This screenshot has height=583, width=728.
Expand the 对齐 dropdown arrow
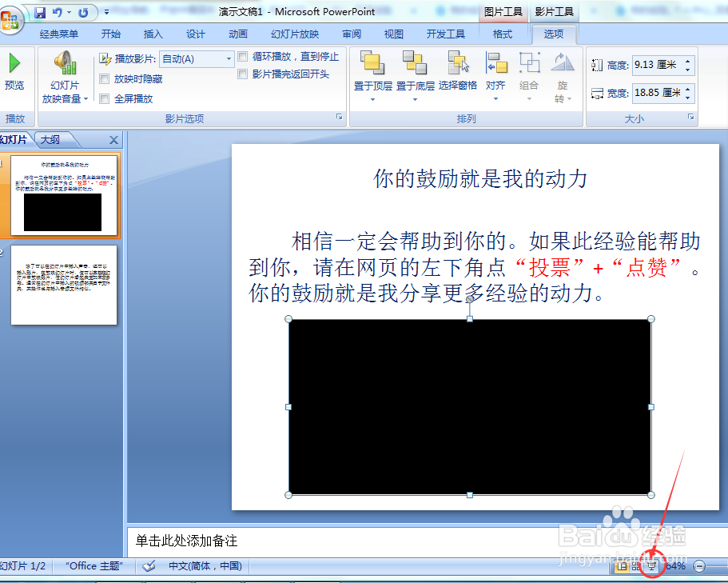tap(495, 99)
